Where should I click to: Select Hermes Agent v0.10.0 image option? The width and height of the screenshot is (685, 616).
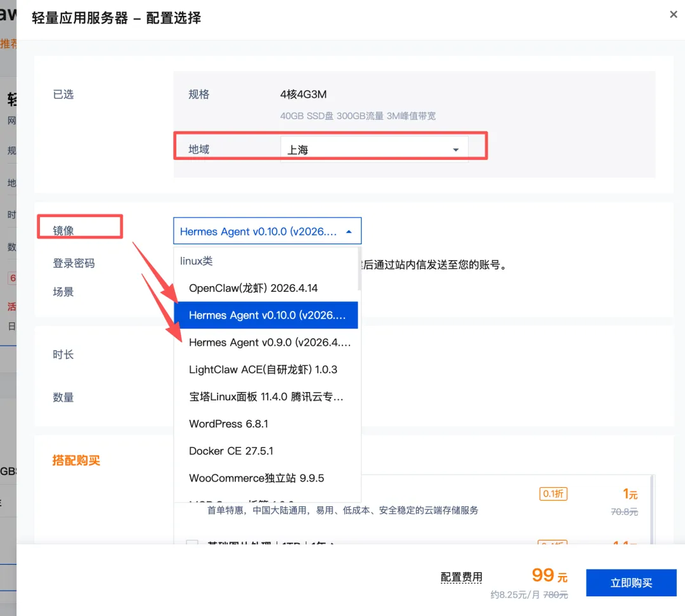point(266,315)
